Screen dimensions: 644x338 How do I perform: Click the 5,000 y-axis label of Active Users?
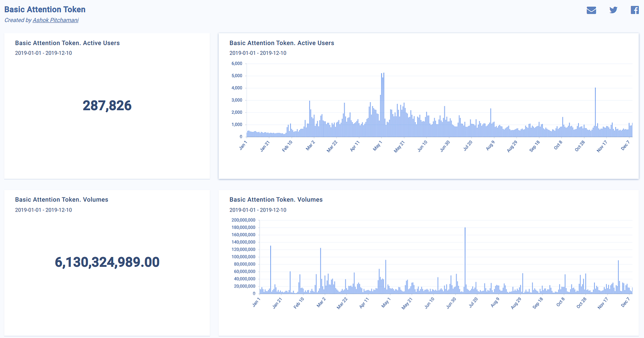(x=237, y=76)
